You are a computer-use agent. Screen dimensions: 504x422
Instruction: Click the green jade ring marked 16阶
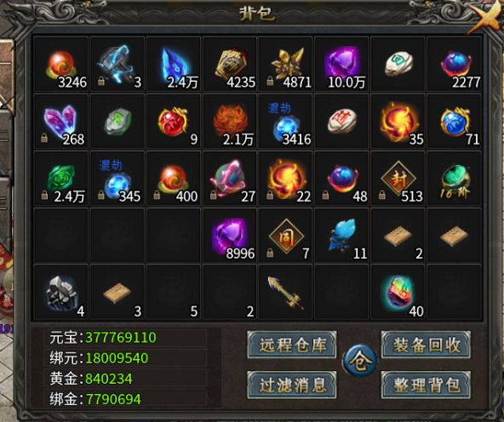454,178
